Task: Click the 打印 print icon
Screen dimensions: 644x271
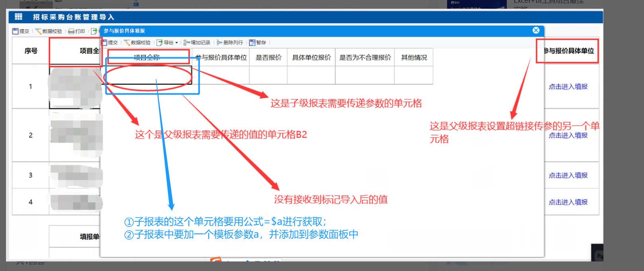Action: tap(71, 31)
